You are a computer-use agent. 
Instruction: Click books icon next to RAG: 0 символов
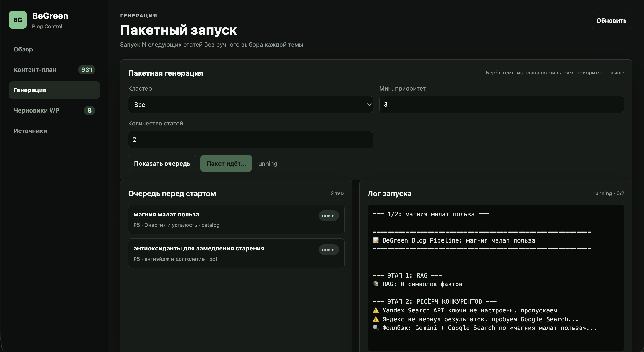(376, 284)
